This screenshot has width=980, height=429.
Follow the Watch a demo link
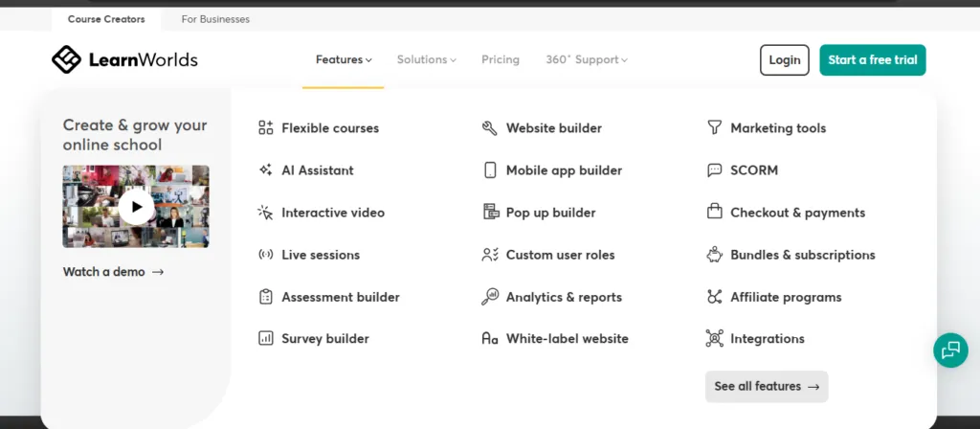113,272
